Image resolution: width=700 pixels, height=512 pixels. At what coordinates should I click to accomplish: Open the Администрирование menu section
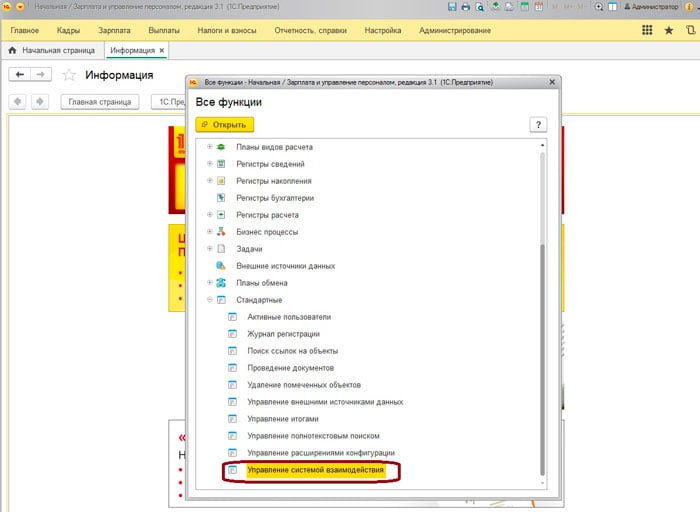(455, 31)
